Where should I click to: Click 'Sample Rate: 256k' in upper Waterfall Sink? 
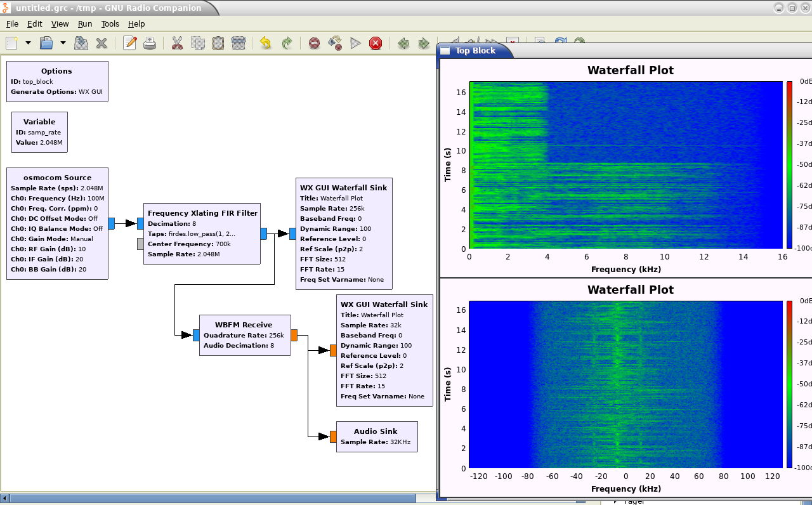[x=332, y=208]
